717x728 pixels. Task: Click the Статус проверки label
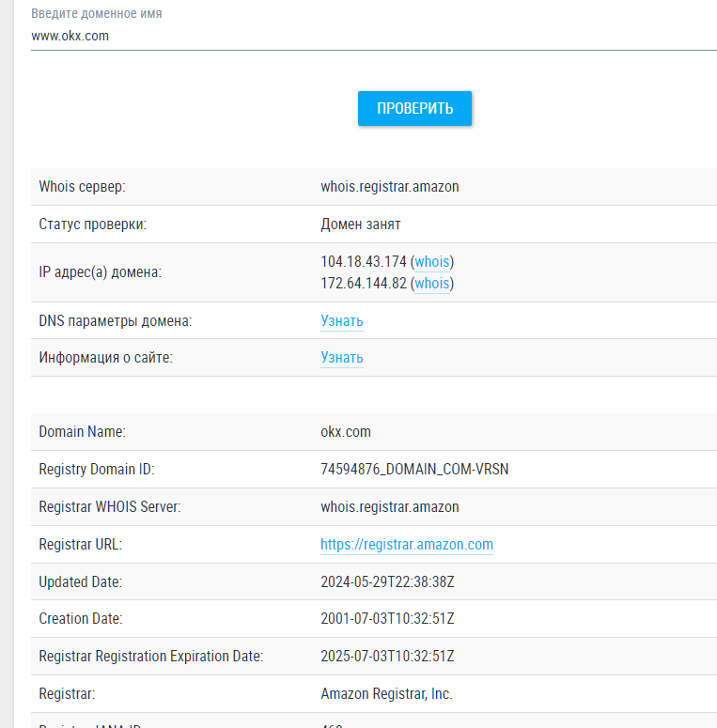(x=92, y=225)
